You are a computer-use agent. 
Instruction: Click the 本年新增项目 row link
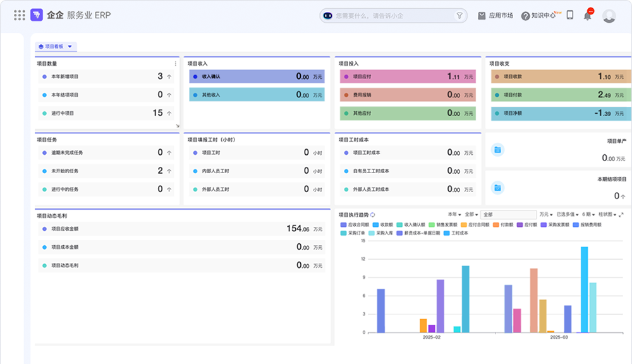(x=106, y=76)
